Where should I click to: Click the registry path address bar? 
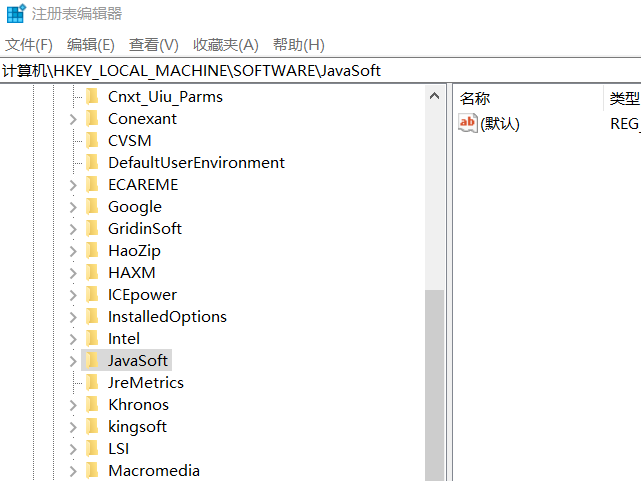(x=320, y=71)
